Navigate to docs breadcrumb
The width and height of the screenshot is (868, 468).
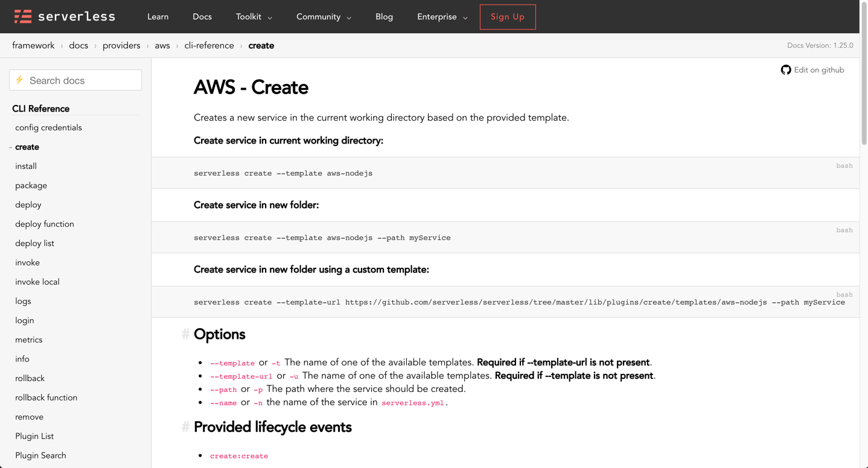coord(78,45)
